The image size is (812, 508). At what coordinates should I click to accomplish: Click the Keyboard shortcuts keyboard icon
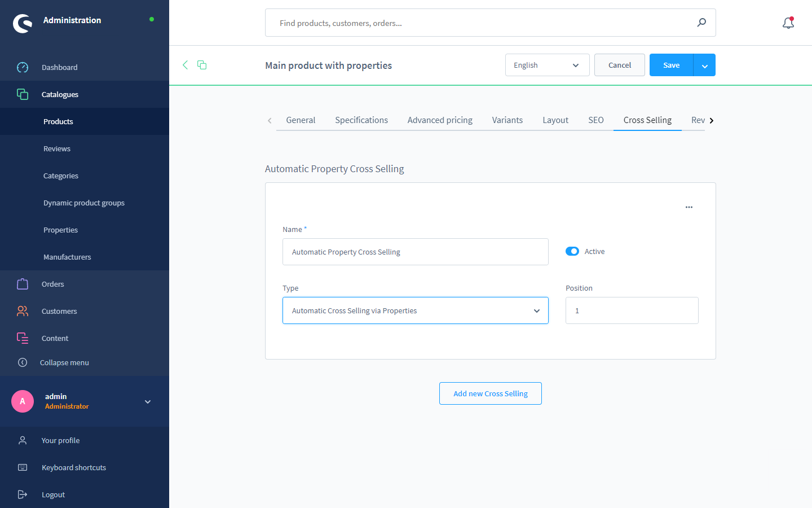click(x=23, y=467)
